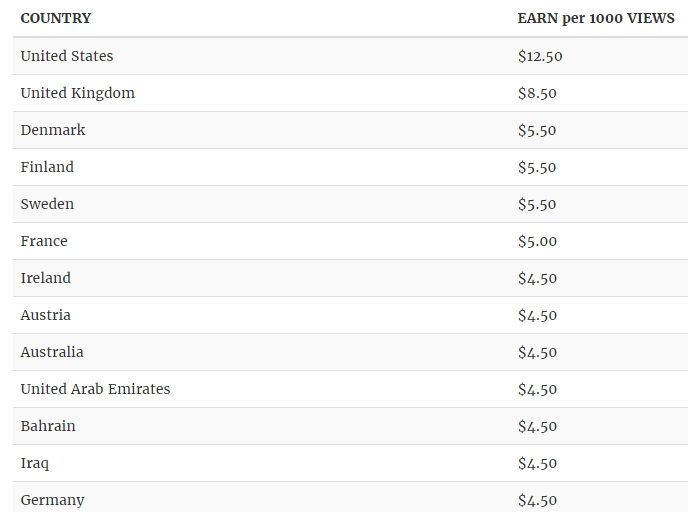Select the Ireland country cell
Screen dimensions: 688x512
click(46, 278)
